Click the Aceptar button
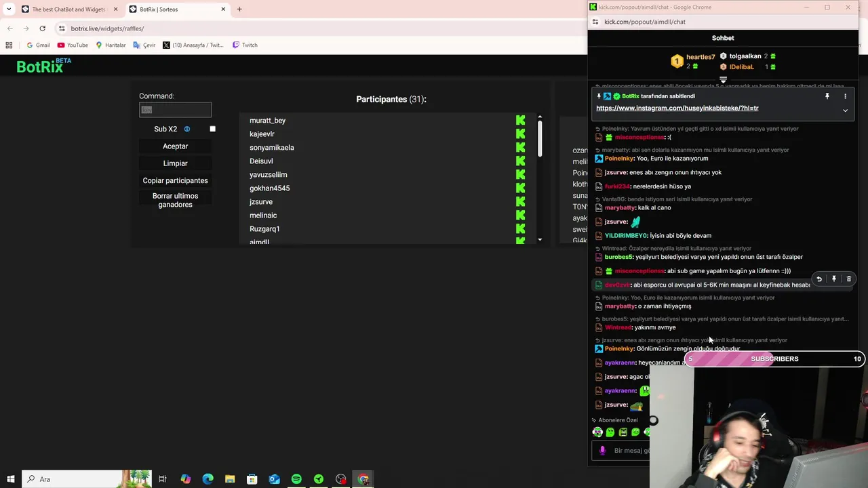The image size is (868, 488). tap(175, 146)
